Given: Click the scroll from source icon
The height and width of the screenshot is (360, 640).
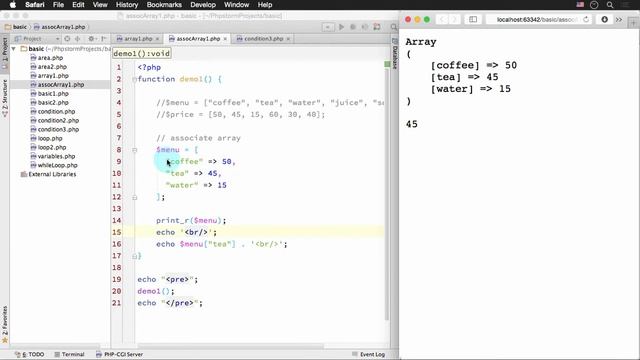Looking at the screenshot, I should pyautogui.click(x=67, y=39).
